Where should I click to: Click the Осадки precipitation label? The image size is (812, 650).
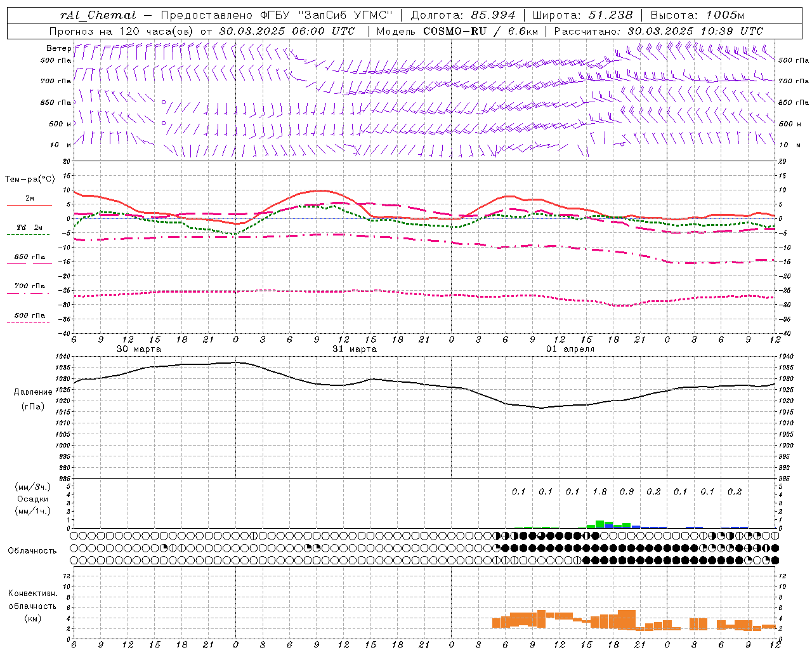tap(33, 499)
